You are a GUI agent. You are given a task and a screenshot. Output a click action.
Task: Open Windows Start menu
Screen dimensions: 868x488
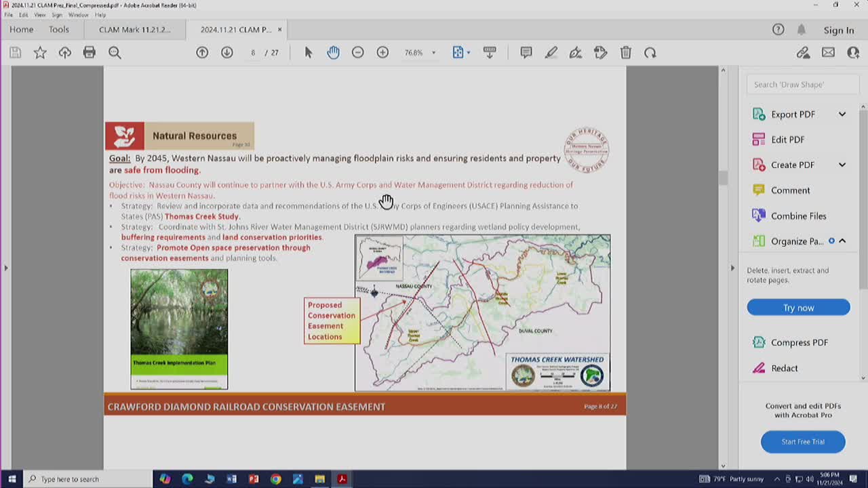point(12,479)
